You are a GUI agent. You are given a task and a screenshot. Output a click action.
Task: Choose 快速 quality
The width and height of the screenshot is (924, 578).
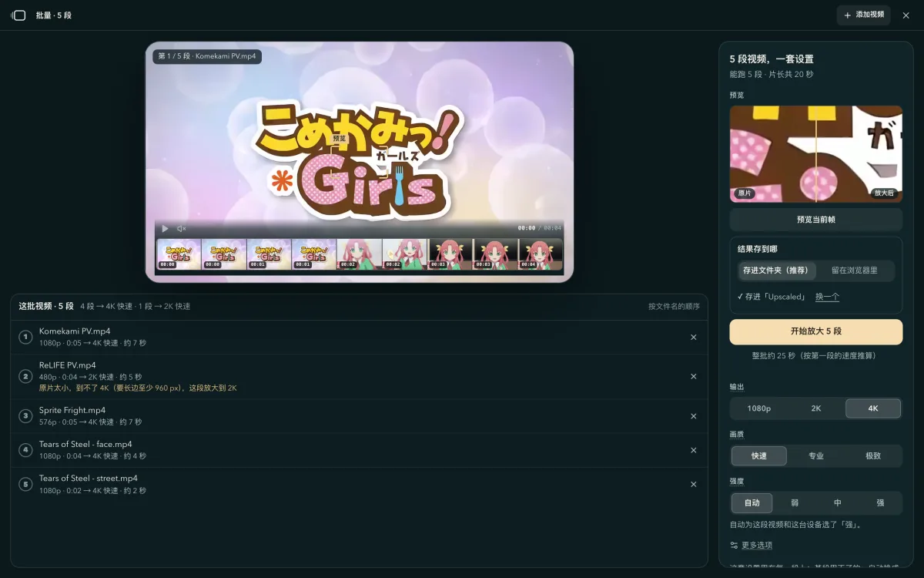pos(759,456)
